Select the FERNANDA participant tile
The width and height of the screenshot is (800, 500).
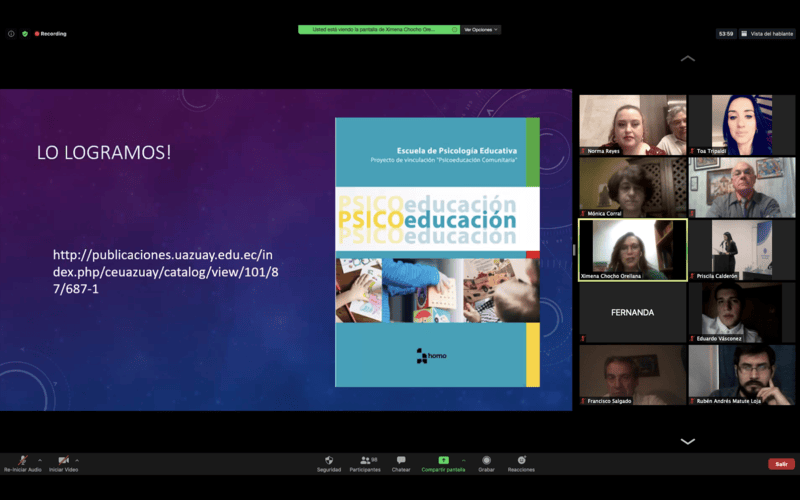coord(633,312)
